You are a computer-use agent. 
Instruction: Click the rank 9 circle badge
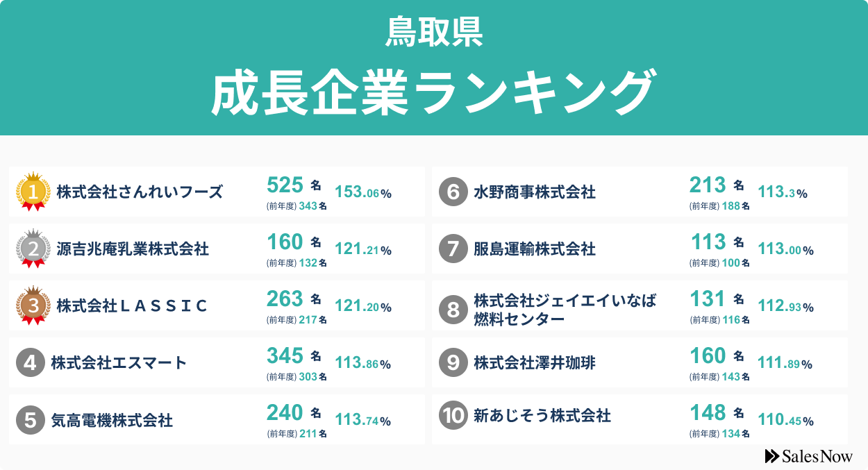453,362
